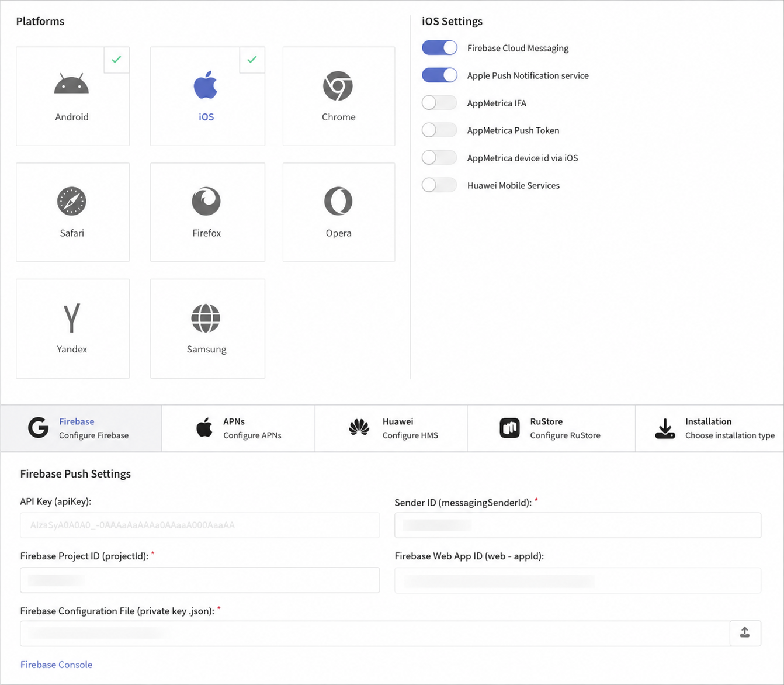
Task: Enable Huawei Mobile Services toggle
Action: (439, 185)
